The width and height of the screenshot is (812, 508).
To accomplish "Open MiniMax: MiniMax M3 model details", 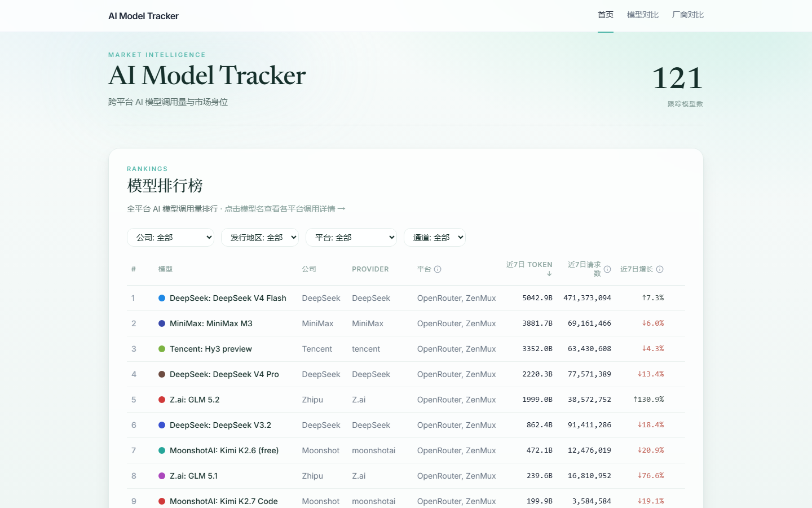I will 211,323.
